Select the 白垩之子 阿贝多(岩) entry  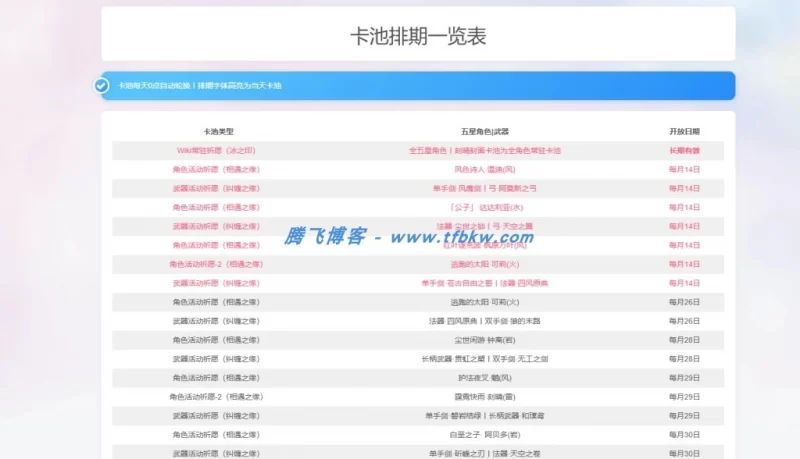(484, 435)
